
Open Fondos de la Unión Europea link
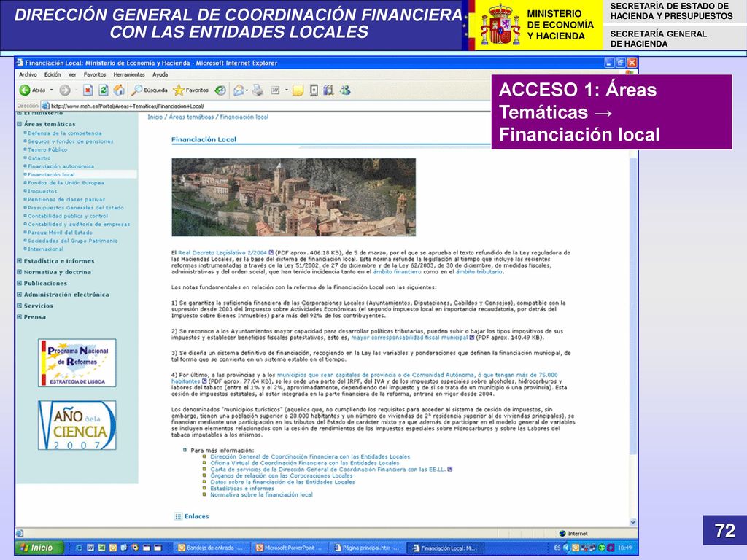(x=66, y=183)
